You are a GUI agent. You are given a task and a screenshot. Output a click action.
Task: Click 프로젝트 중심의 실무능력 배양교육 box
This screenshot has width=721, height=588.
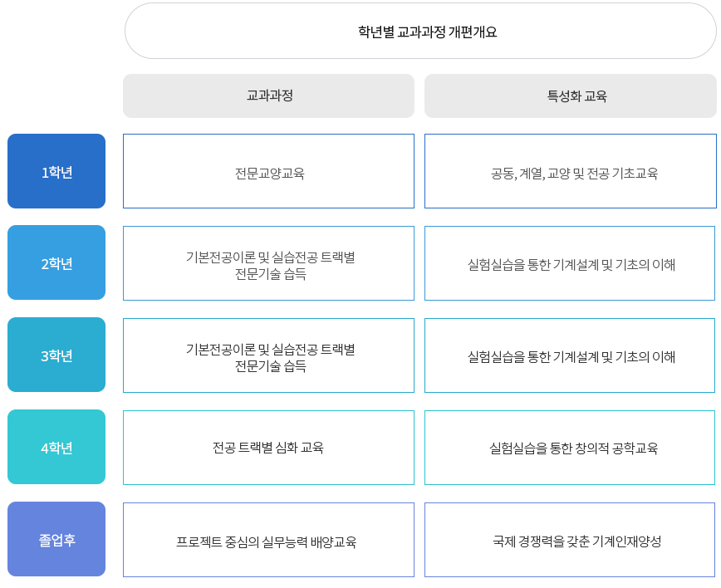(268, 540)
